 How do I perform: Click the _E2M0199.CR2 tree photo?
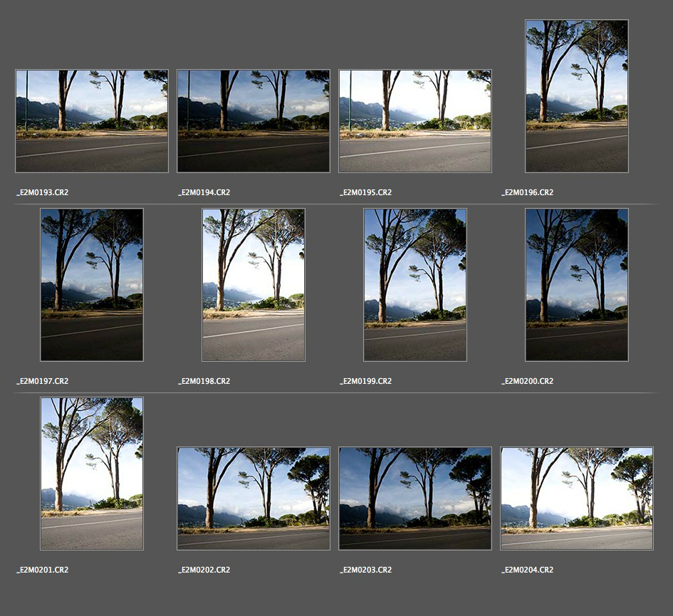(415, 285)
